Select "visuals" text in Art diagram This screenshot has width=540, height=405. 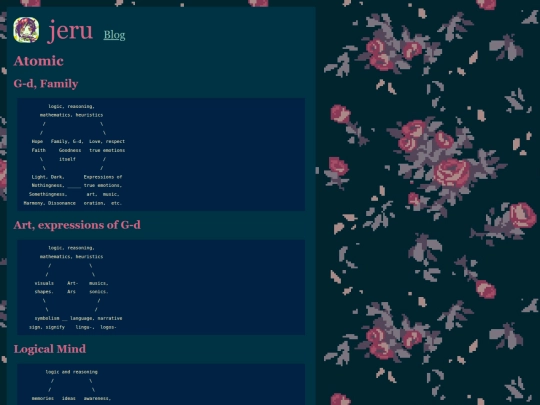tap(44, 283)
